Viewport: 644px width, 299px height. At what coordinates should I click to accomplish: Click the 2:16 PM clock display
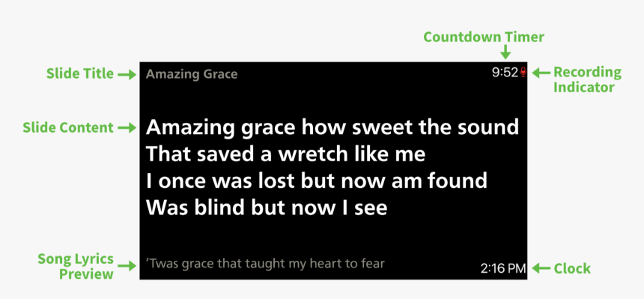click(503, 268)
